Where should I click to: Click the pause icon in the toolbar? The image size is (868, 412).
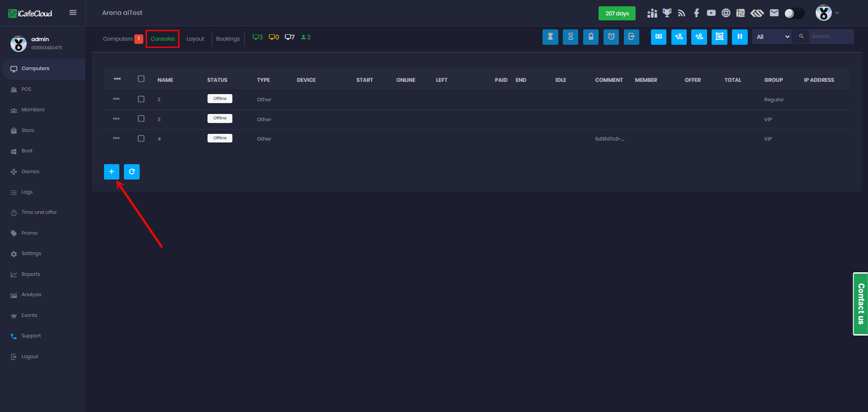pos(740,37)
